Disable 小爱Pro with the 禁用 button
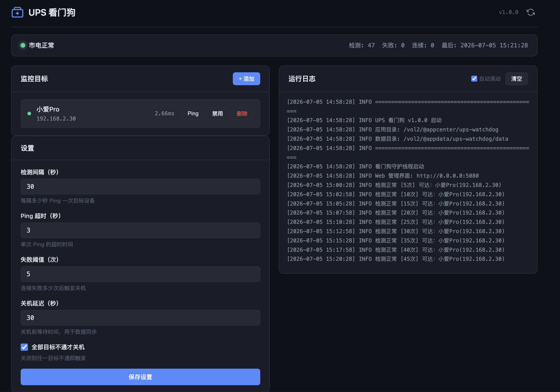Screen dimensions: 560x392 (x=217, y=114)
